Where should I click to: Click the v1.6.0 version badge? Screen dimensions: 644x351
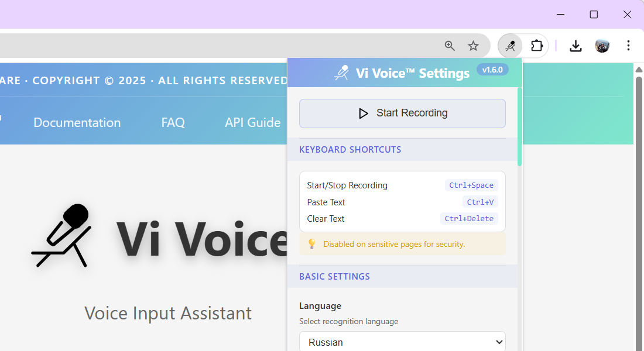pyautogui.click(x=492, y=69)
